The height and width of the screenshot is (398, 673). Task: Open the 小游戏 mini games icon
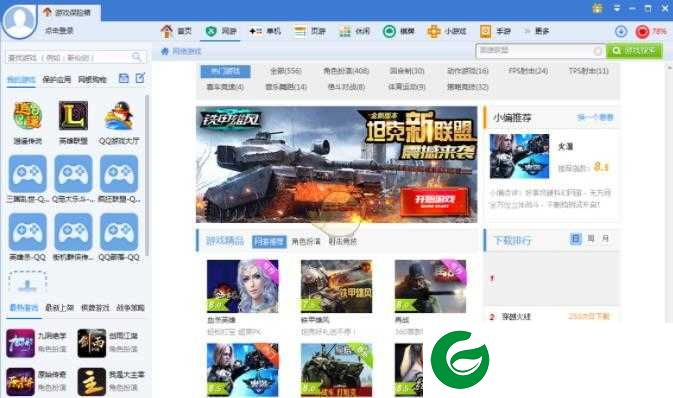point(434,31)
